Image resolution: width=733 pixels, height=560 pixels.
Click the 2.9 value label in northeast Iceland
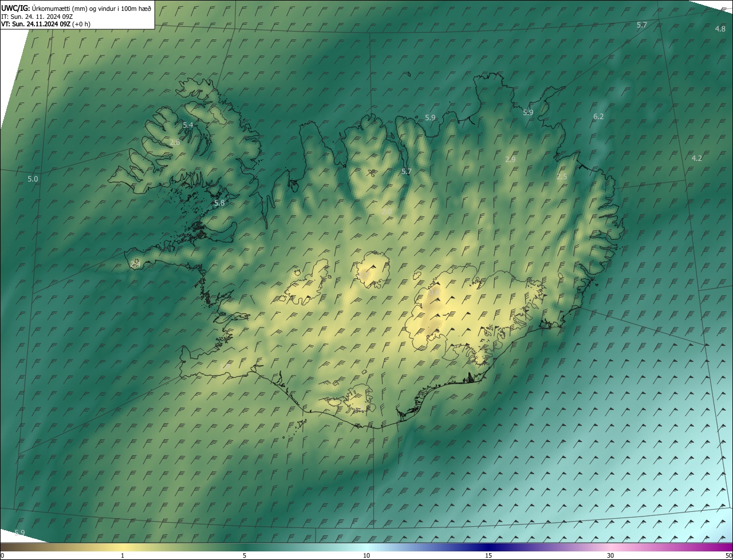click(x=511, y=159)
